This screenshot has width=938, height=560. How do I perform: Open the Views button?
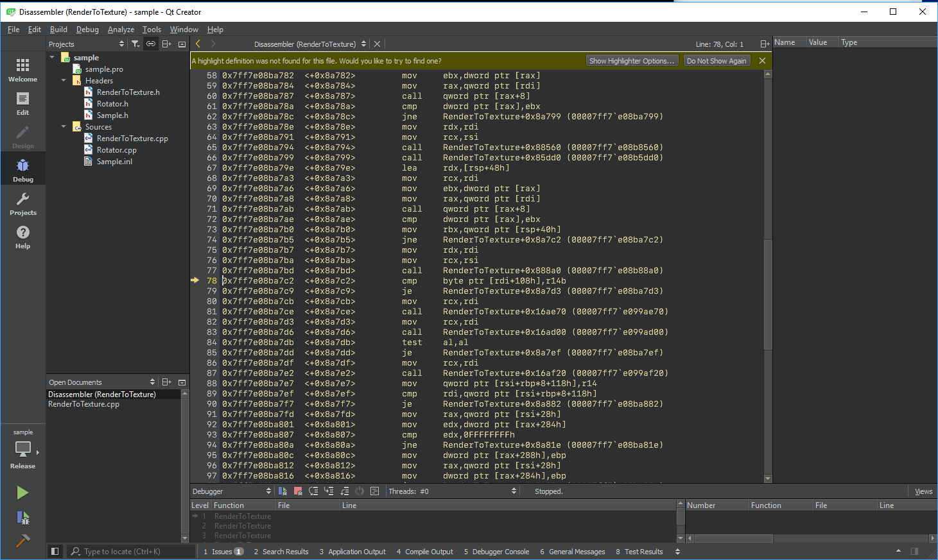(x=923, y=491)
